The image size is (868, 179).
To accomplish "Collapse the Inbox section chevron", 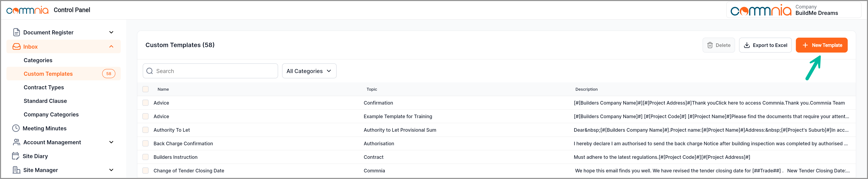I will tap(111, 47).
